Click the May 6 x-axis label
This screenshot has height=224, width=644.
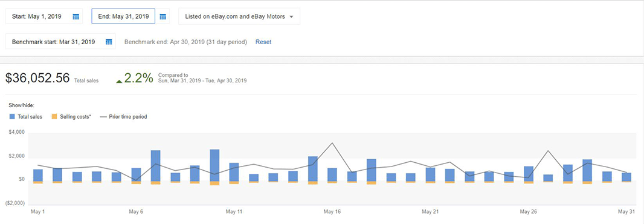(136, 212)
